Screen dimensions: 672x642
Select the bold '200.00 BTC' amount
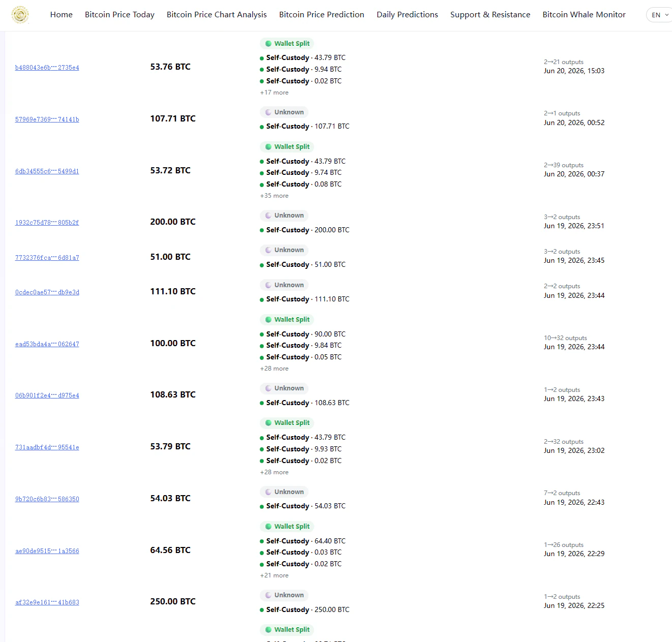[173, 222]
